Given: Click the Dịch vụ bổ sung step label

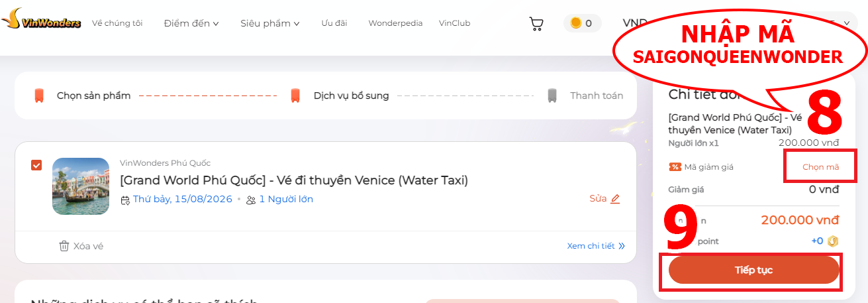Looking at the screenshot, I should click(352, 95).
